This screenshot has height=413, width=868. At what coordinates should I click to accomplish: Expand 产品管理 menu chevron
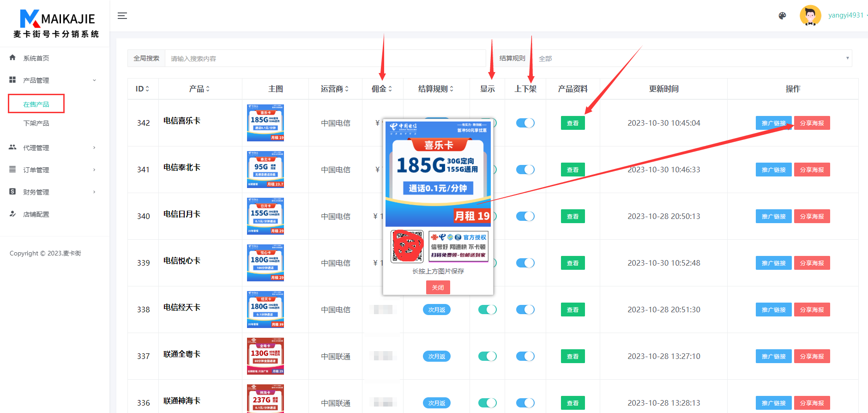tap(94, 80)
